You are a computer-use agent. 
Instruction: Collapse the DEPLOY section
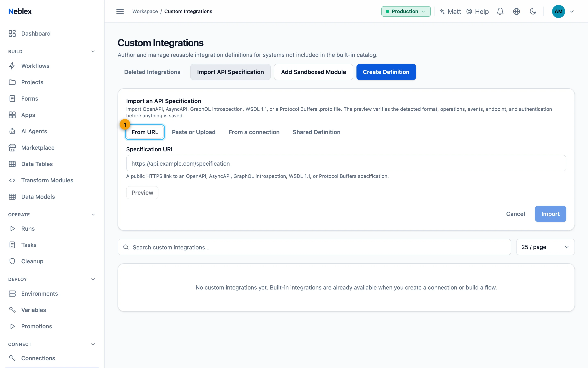coord(93,279)
